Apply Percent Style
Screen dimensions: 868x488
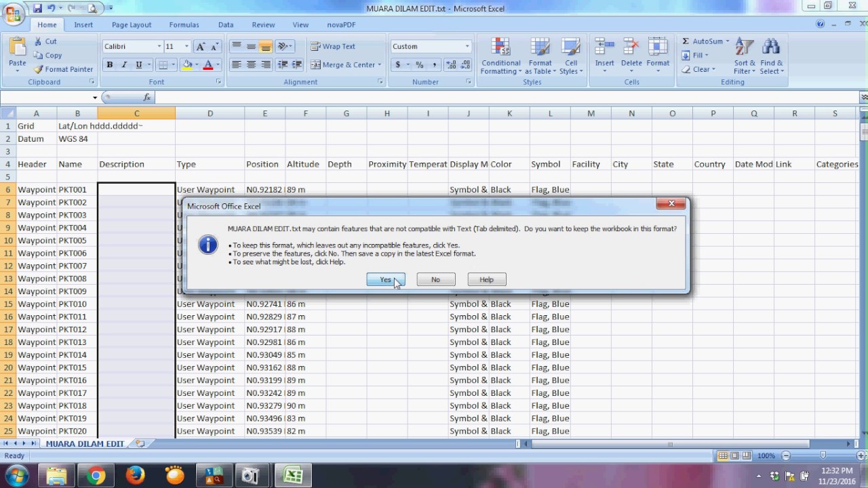(x=420, y=65)
